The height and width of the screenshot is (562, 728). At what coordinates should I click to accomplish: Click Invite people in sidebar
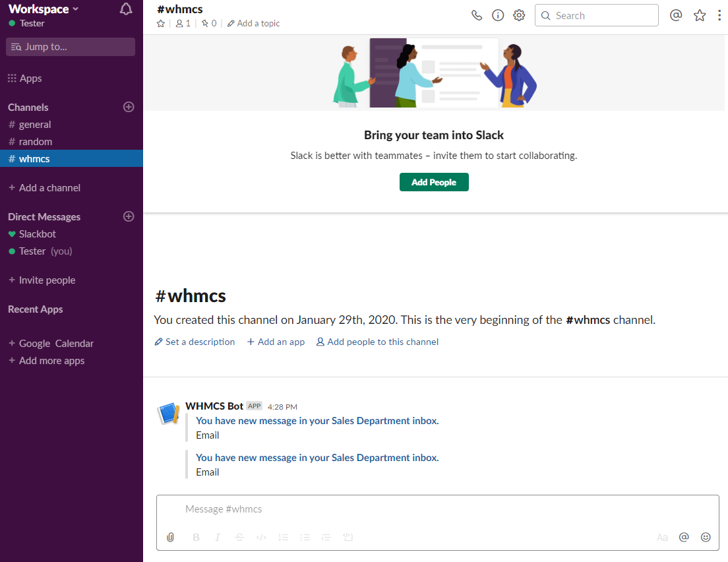tap(42, 280)
